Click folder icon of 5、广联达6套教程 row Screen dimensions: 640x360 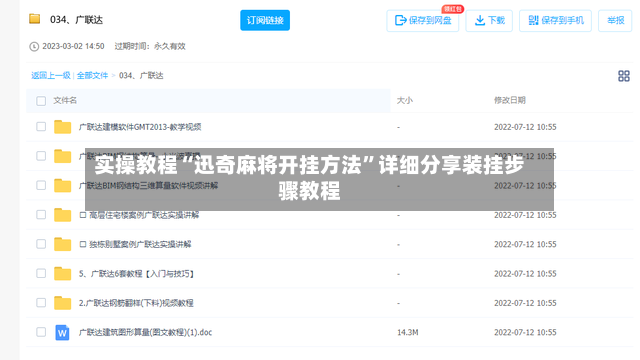(x=62, y=273)
